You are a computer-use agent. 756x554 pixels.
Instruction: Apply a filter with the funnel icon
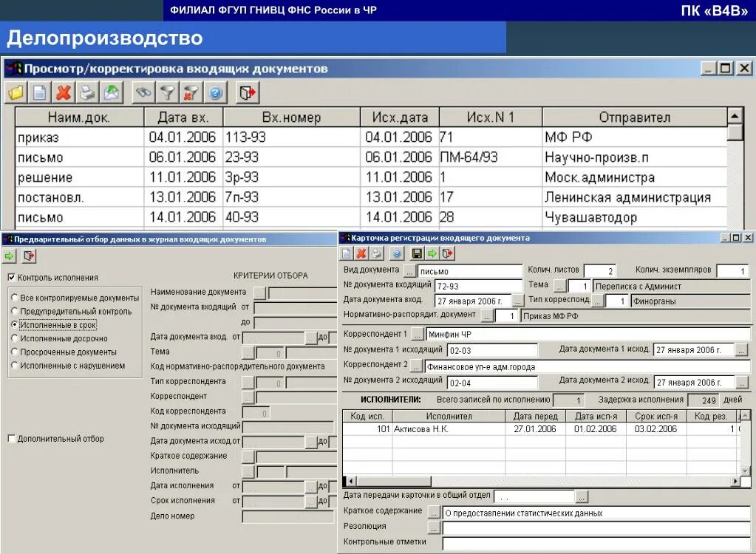pyautogui.click(x=167, y=92)
